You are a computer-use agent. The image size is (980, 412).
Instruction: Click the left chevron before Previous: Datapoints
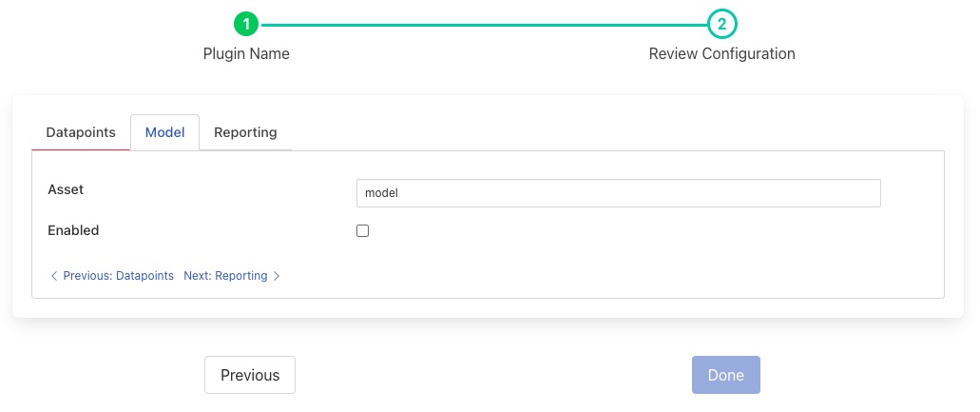point(54,276)
